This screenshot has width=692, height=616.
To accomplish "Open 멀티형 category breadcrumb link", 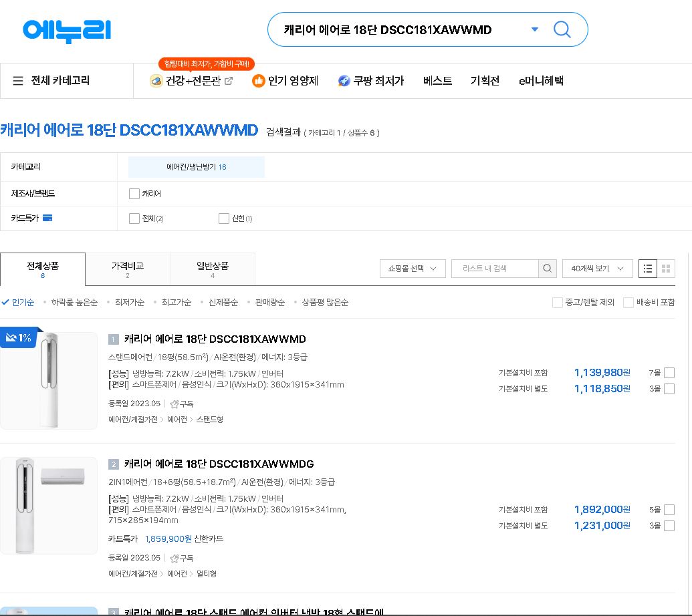I will 206,574.
